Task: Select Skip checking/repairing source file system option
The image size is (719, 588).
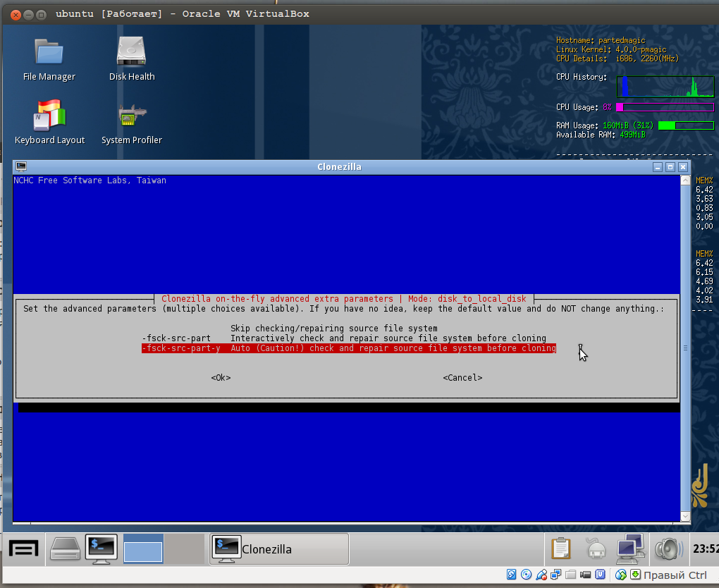Action: click(333, 329)
